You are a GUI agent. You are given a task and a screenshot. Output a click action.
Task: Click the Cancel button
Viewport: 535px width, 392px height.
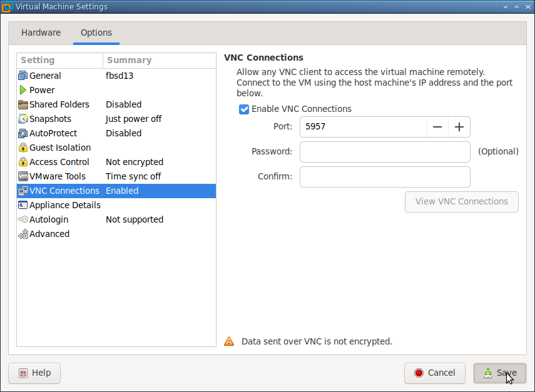[x=434, y=373]
